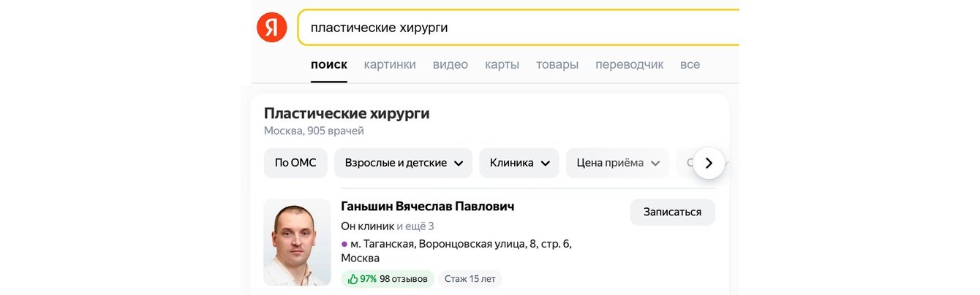Viewport: 980px width, 295px height.
Task: Open the doctor's photo thumbnail
Action: tap(297, 242)
